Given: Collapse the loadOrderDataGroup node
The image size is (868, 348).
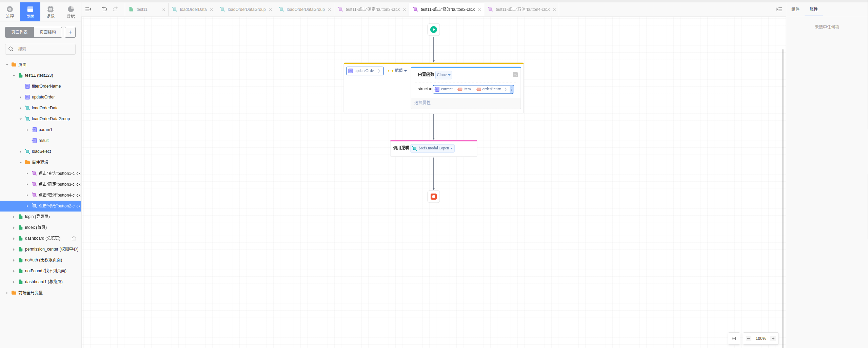Looking at the screenshot, I should (x=21, y=119).
